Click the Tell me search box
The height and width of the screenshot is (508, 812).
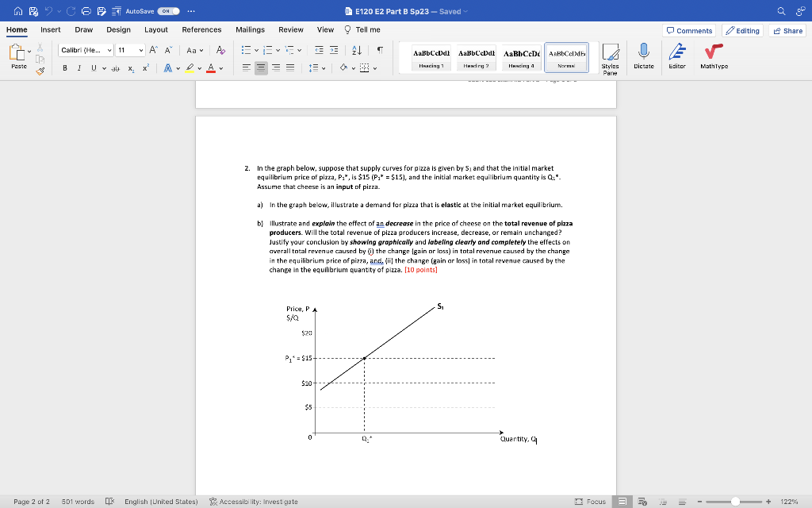[362, 29]
